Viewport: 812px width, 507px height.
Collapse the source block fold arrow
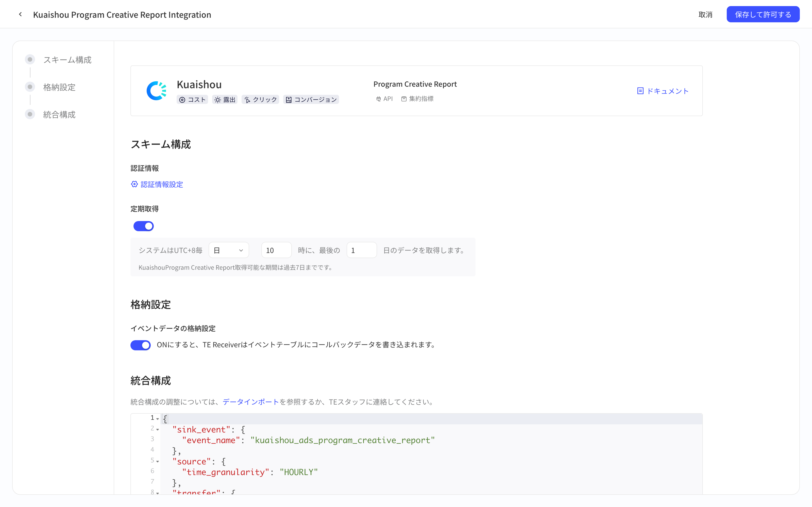tap(157, 461)
